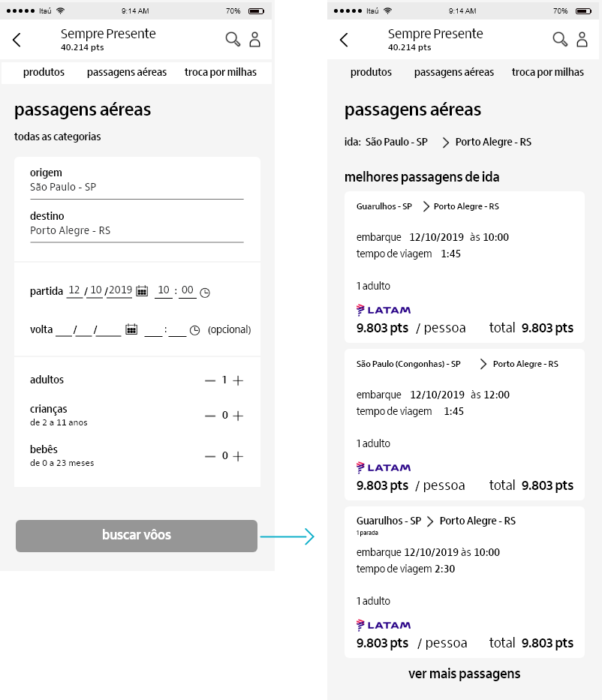Go back using the right screen's arrow
This screenshot has height=700, width=602.
[x=345, y=40]
